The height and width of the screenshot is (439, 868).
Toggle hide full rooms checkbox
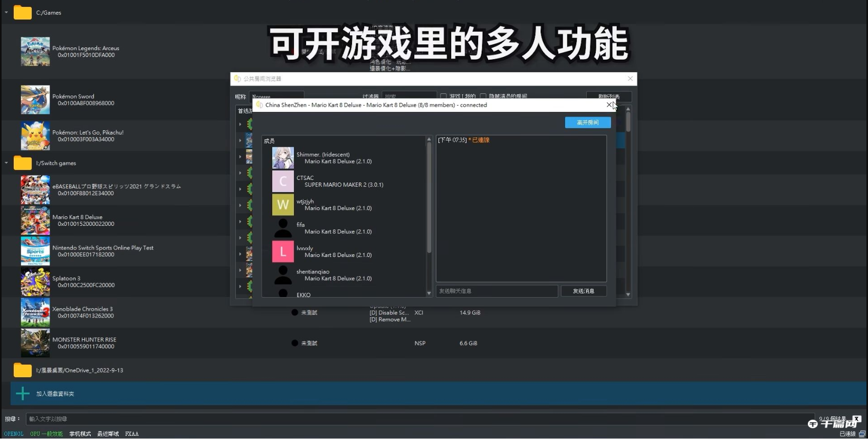click(483, 97)
